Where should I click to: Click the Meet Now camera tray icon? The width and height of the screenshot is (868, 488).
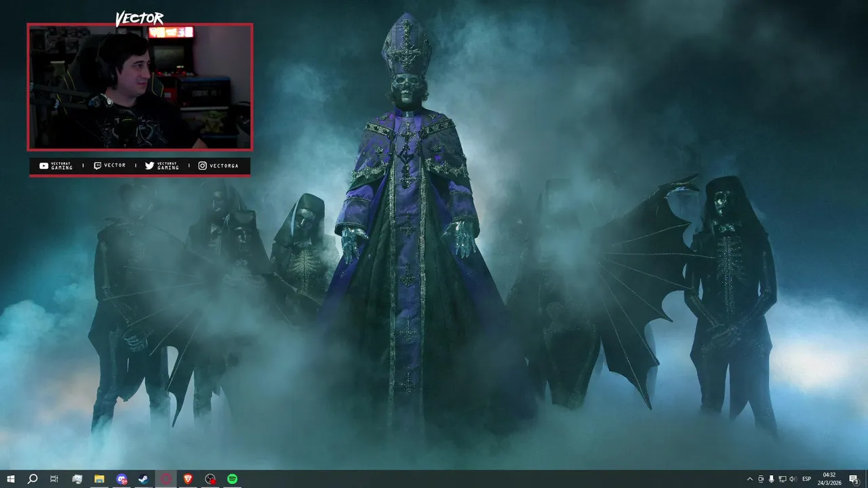click(x=761, y=479)
